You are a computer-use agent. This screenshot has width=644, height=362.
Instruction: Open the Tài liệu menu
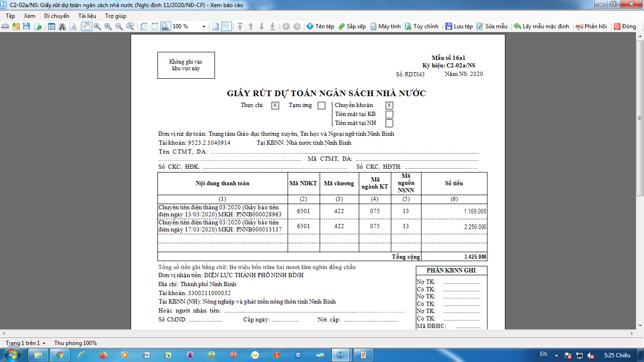pyautogui.click(x=87, y=16)
